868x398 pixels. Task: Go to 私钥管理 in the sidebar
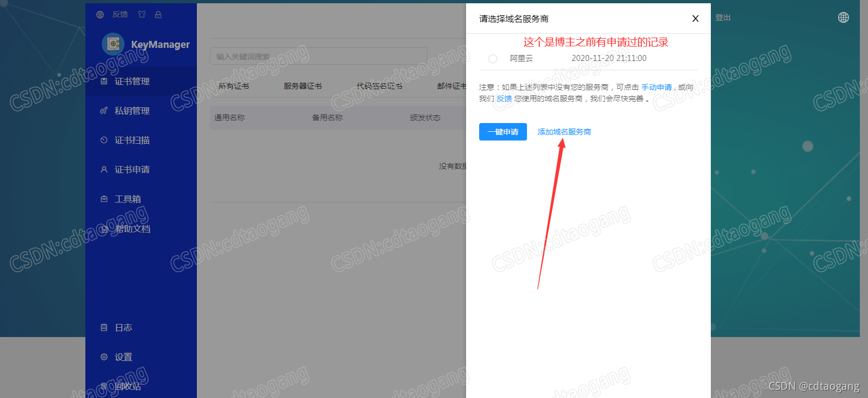pyautogui.click(x=141, y=111)
